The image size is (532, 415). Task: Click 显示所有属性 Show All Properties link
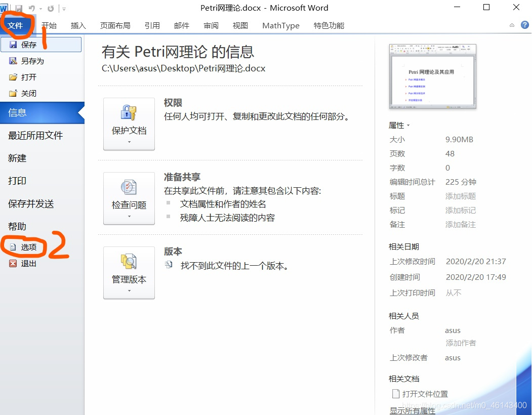pos(412,410)
